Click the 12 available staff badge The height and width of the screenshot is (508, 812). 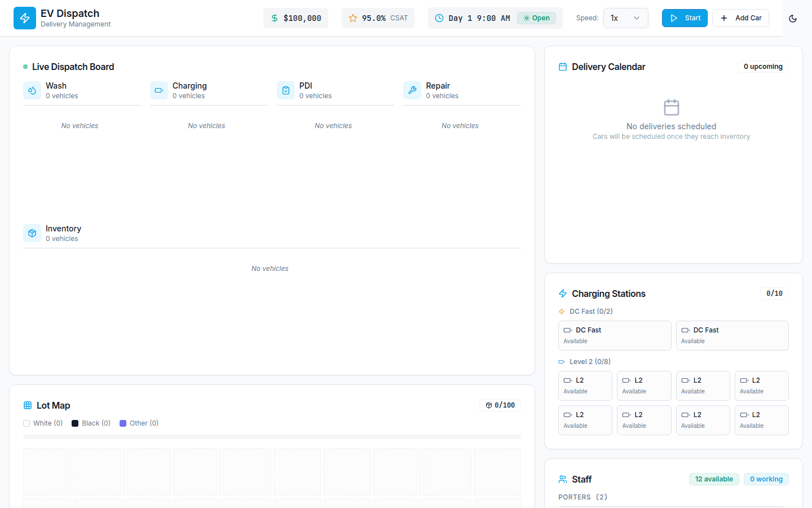click(714, 479)
